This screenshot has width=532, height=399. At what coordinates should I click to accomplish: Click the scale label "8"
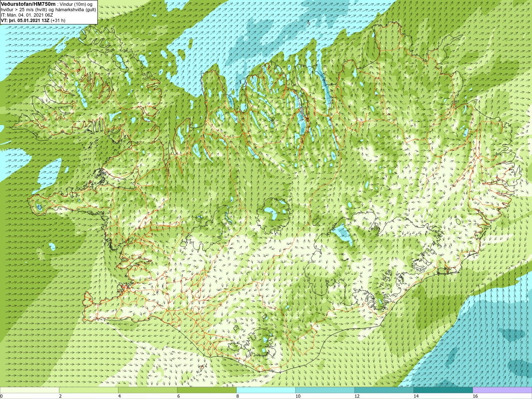click(x=238, y=396)
